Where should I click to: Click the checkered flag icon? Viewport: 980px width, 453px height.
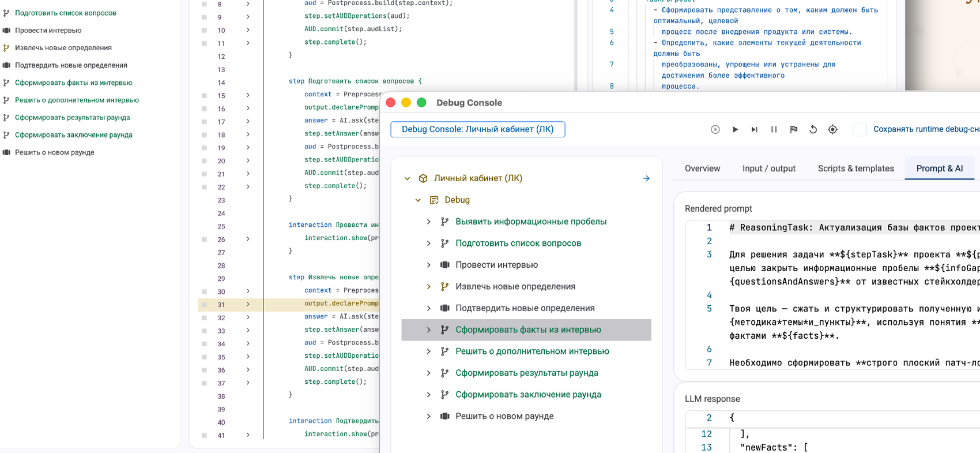(793, 129)
